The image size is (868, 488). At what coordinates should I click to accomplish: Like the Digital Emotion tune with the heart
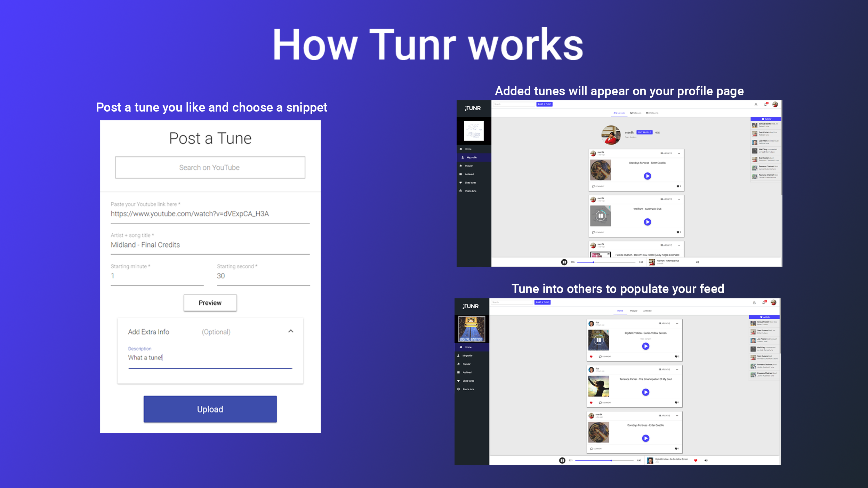coord(591,356)
